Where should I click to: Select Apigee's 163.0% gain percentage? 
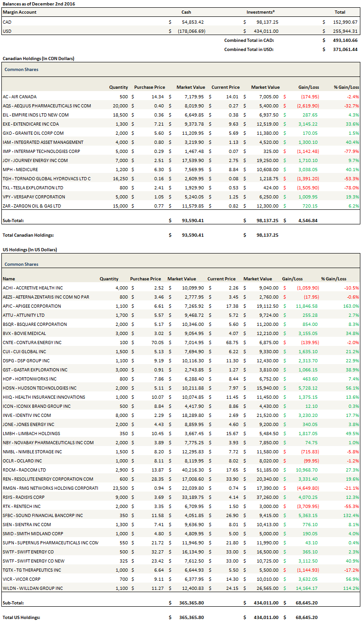coord(351,306)
